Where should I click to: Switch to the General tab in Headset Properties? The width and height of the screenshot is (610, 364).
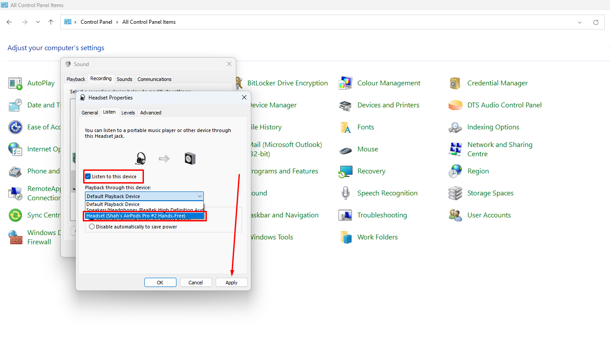tap(90, 113)
